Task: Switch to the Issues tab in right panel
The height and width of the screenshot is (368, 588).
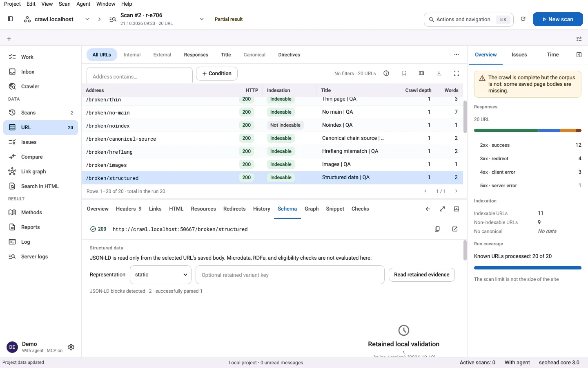Action: point(519,55)
